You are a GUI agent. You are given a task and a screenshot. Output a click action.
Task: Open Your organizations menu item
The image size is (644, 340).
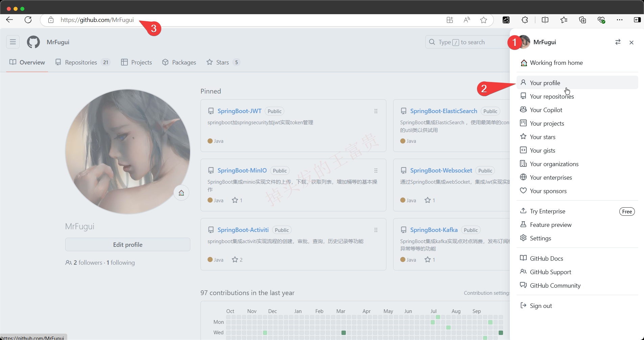coord(577,164)
